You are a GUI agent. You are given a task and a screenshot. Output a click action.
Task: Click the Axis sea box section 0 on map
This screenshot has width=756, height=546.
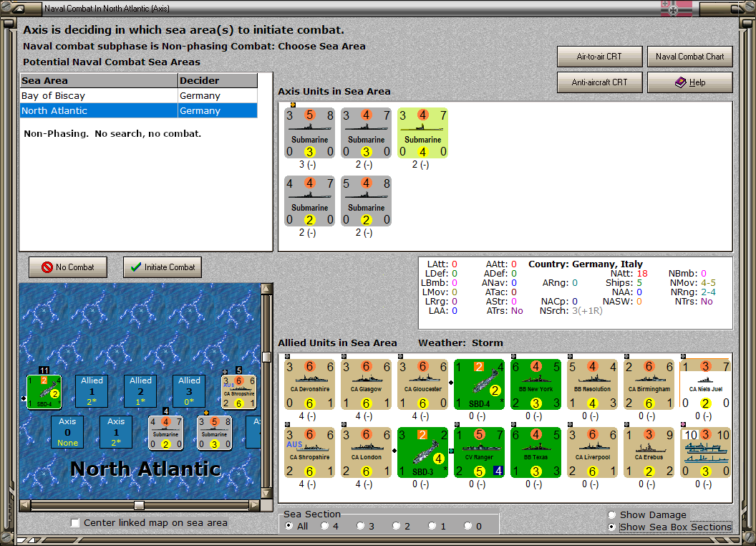click(67, 432)
